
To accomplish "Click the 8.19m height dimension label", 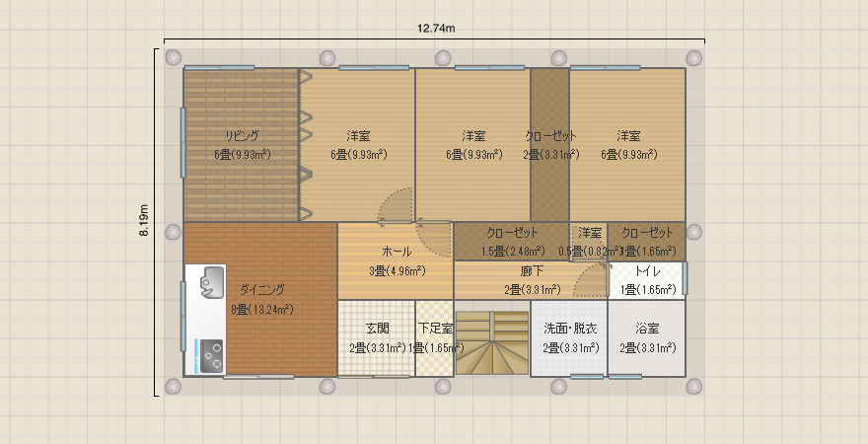I will [144, 220].
